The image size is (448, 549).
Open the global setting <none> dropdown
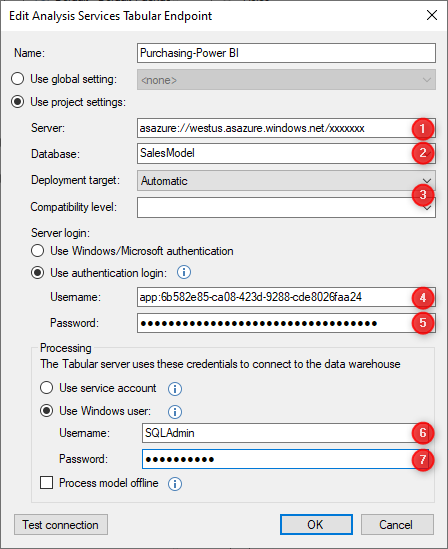tap(286, 79)
